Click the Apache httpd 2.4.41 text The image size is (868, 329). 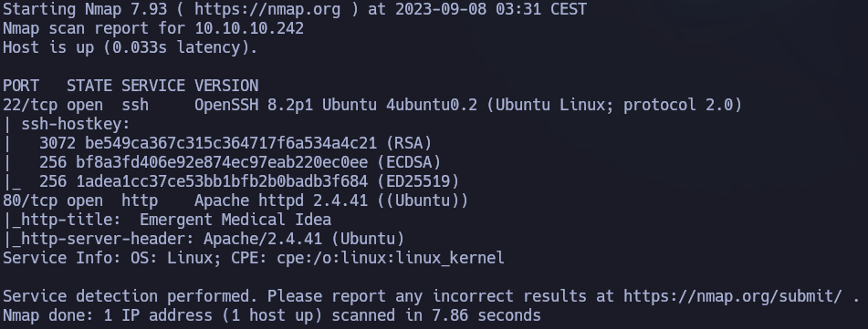tap(280, 200)
